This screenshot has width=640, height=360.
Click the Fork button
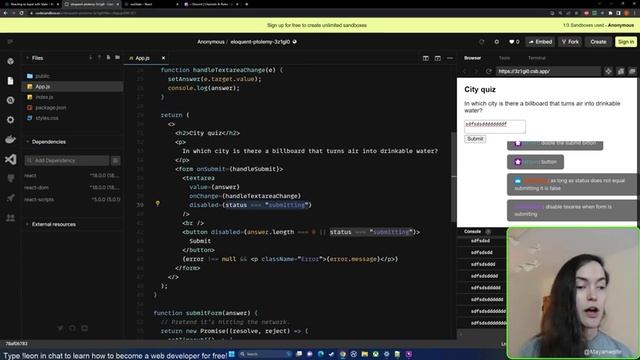[570, 42]
